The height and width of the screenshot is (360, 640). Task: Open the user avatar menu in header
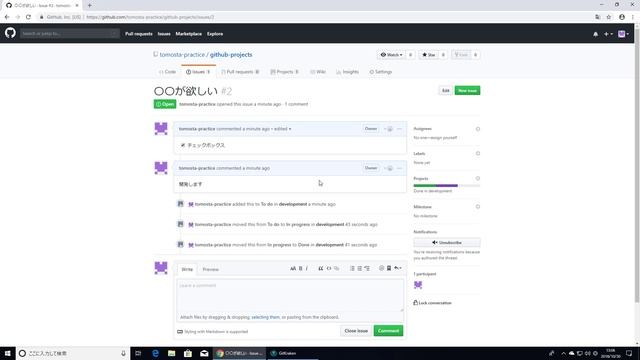pyautogui.click(x=623, y=34)
